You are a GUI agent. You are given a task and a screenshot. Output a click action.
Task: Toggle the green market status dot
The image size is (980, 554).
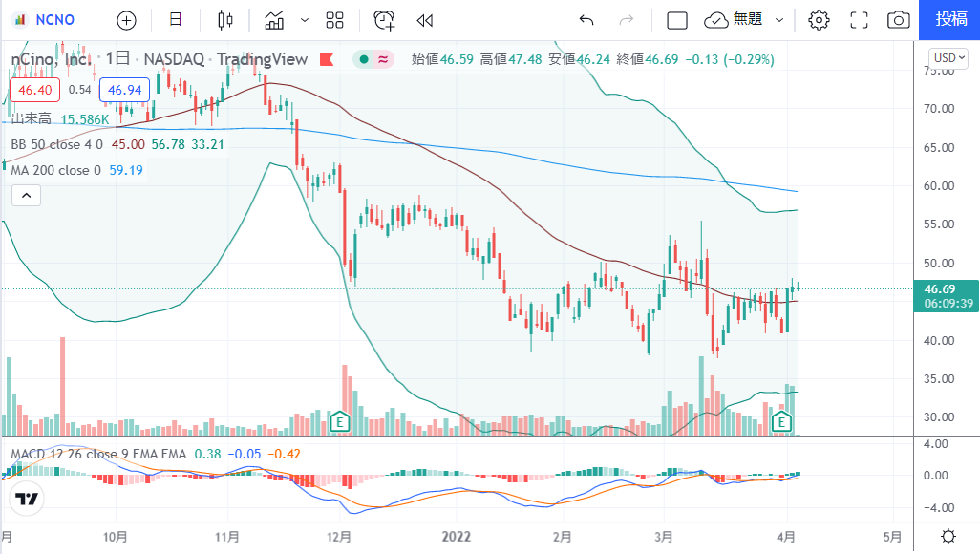[x=364, y=59]
